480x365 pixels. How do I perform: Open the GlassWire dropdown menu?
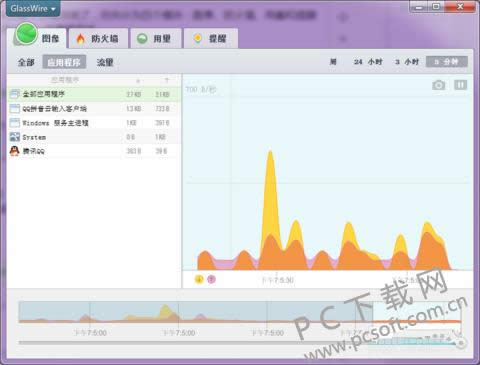[x=33, y=9]
